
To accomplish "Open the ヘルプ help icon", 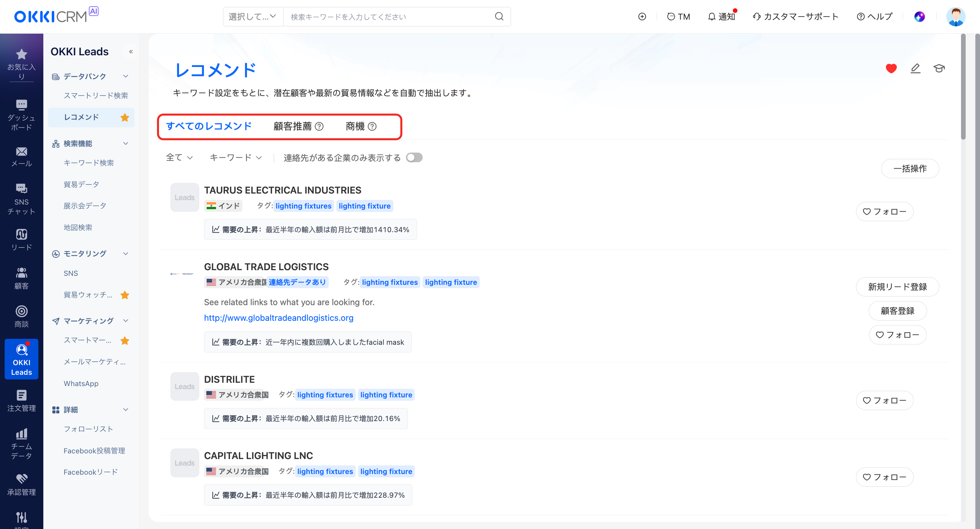I will pyautogui.click(x=875, y=16).
